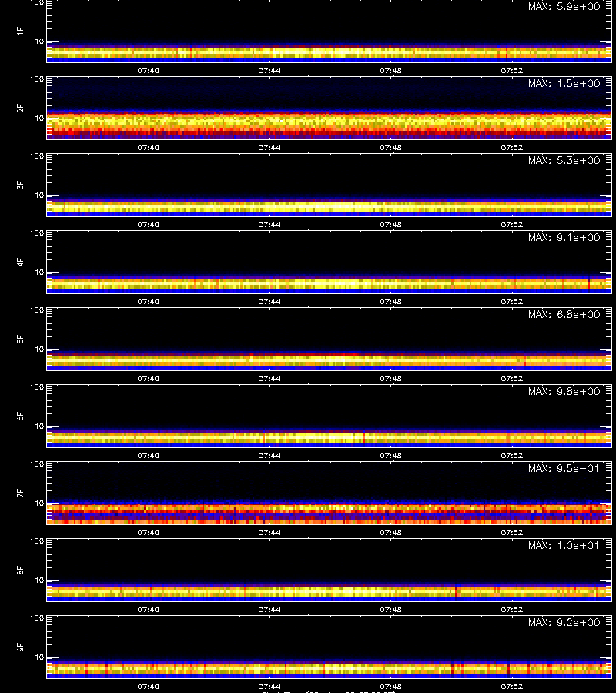Click the 10 y-axis label of the 2F panel
The image size is (616, 693).
[39, 118]
